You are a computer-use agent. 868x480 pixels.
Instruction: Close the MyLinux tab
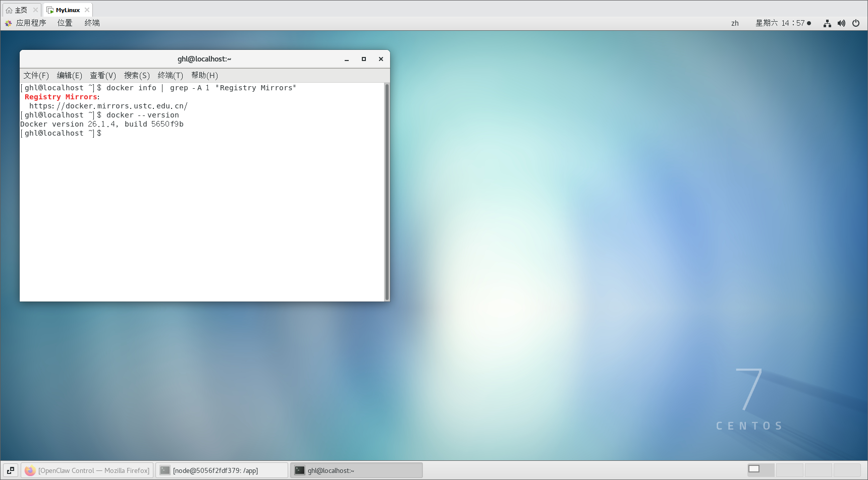coord(87,10)
